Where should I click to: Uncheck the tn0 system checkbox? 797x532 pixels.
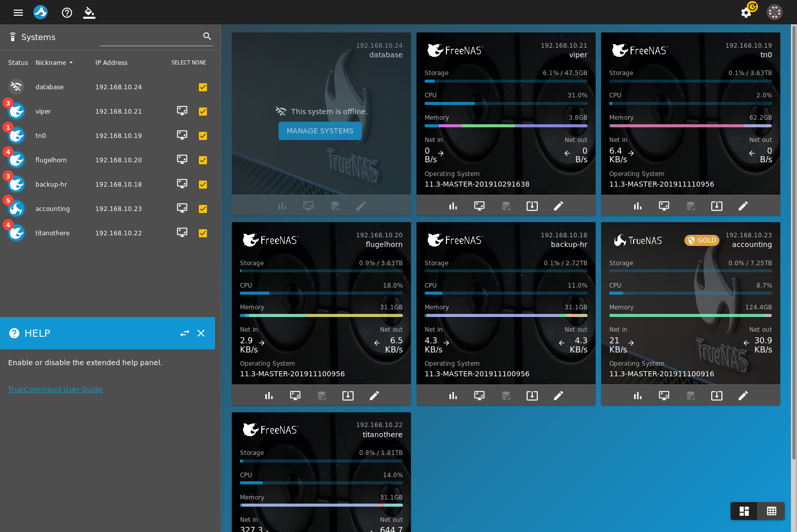203,136
